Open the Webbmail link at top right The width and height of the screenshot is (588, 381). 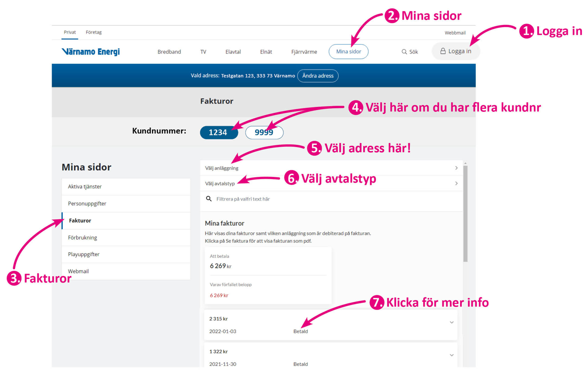tap(455, 33)
